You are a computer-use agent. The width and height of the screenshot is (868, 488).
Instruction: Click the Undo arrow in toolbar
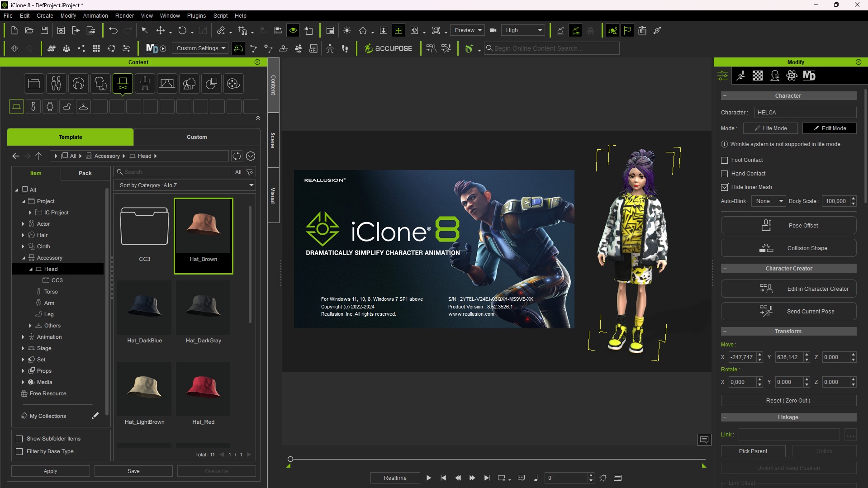[113, 30]
